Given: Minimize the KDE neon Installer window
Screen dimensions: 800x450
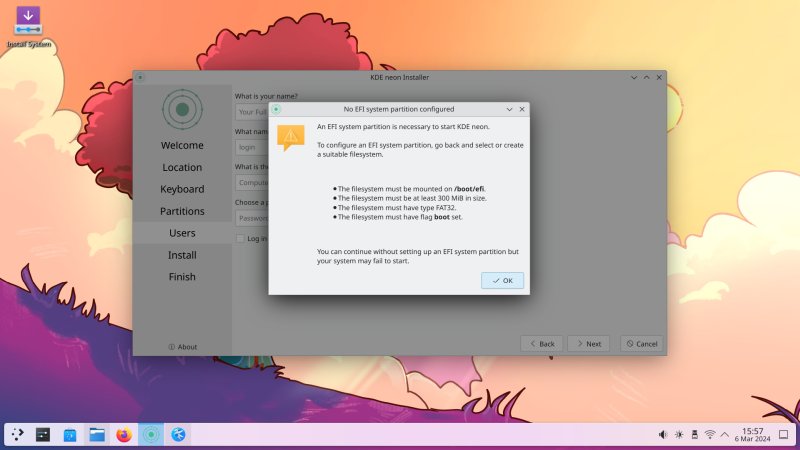Looking at the screenshot, I should pos(634,78).
